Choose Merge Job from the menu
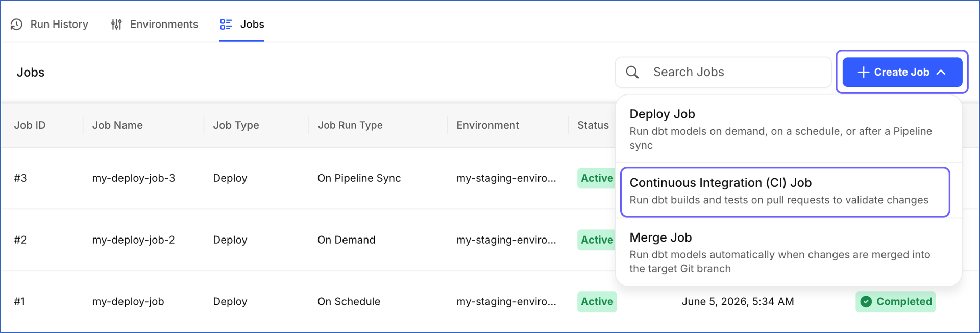 click(789, 252)
